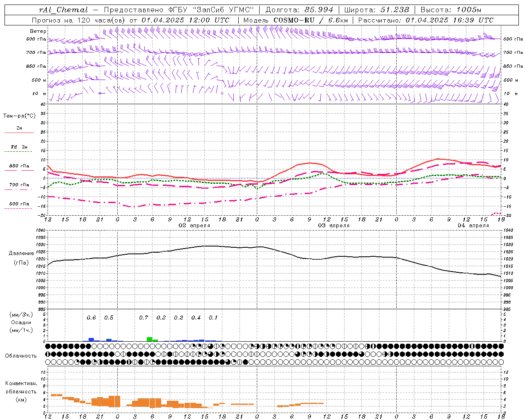Click the Ветер wind section label
The height and width of the screenshot is (420, 525).
click(x=38, y=31)
